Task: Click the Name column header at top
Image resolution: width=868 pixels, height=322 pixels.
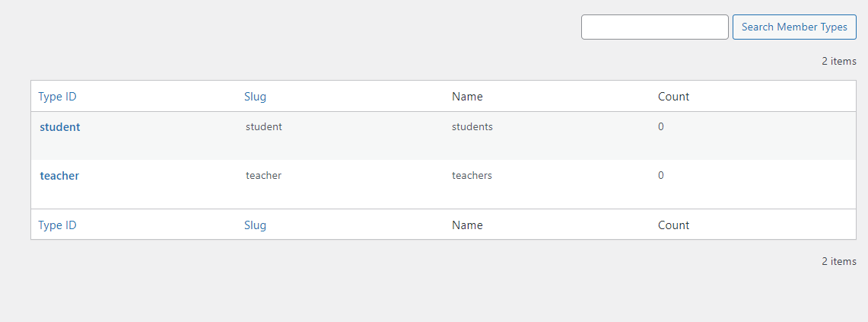Action: [x=467, y=97]
